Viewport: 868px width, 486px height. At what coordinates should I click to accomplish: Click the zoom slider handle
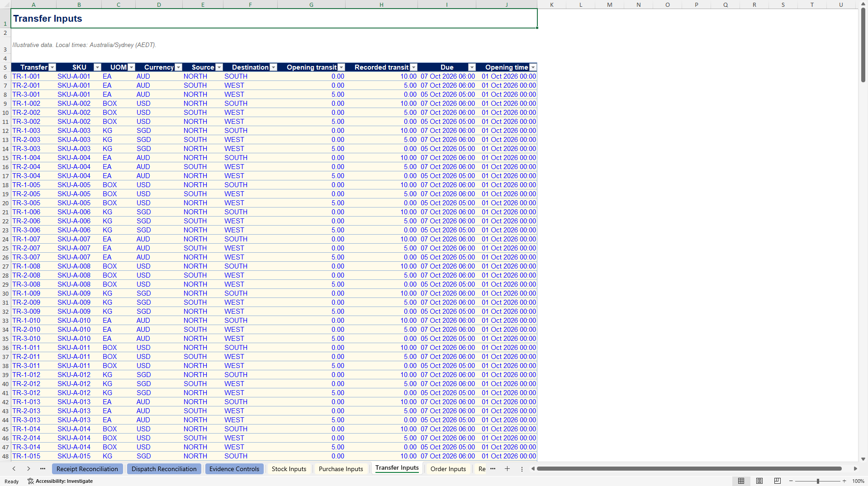click(x=818, y=481)
